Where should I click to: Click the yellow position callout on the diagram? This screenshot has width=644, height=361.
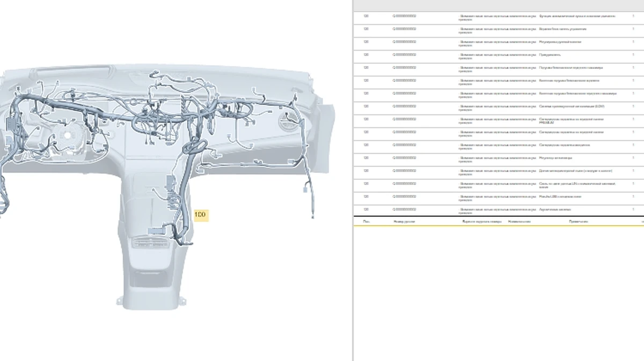tap(200, 215)
